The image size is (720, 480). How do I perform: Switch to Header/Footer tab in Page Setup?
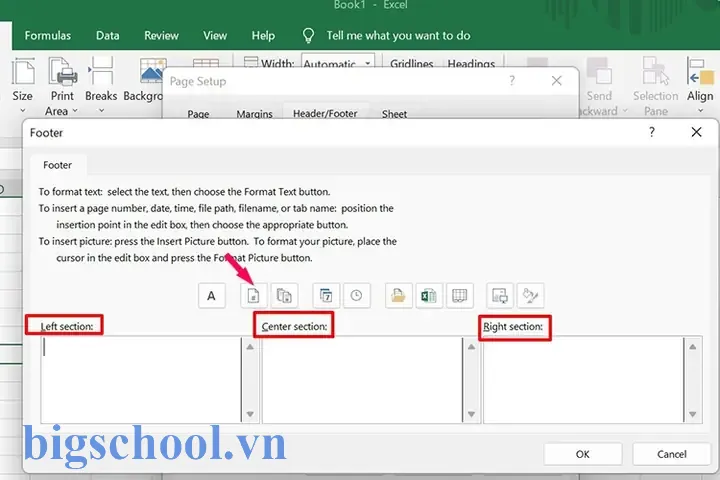[x=325, y=113]
